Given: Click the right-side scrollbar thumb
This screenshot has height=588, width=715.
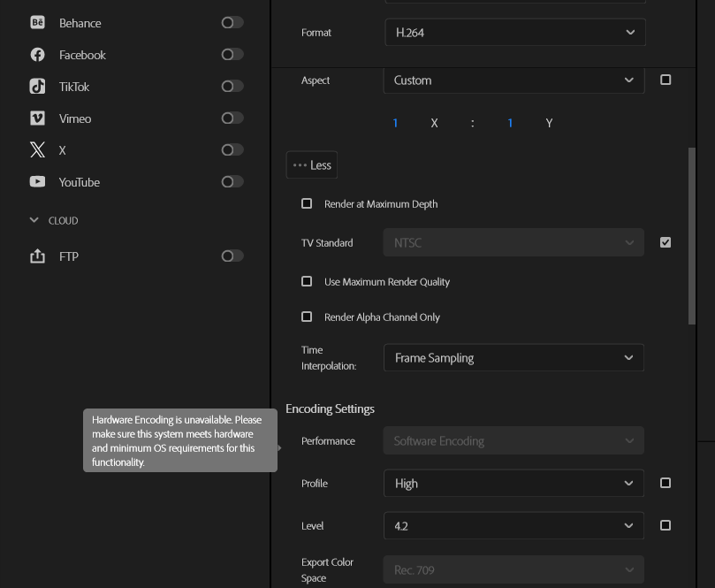Looking at the screenshot, I should pyautogui.click(x=690, y=234).
